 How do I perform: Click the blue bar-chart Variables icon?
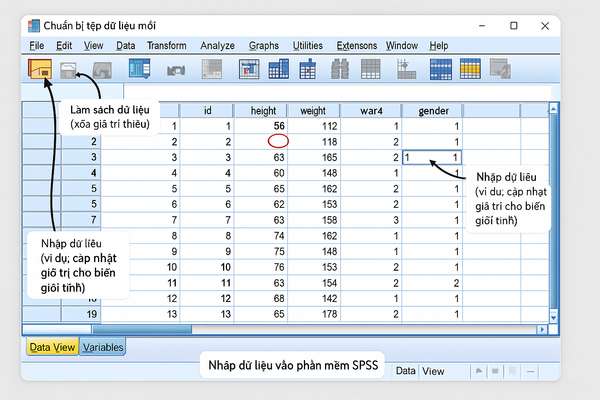coord(279,69)
